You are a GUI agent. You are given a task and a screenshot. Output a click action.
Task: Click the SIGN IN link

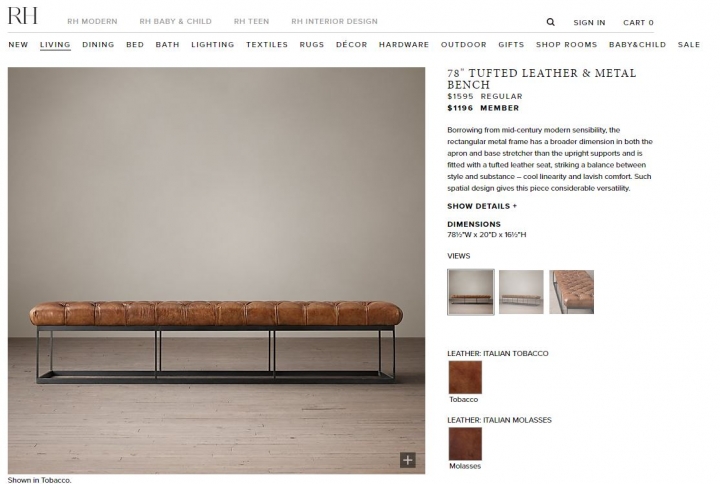pos(589,23)
